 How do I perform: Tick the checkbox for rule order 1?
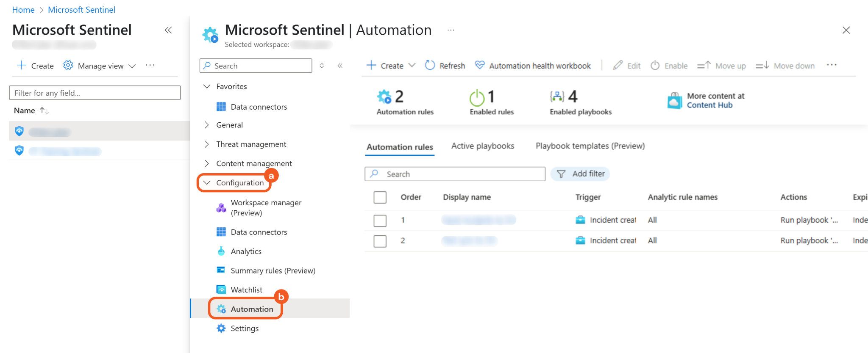point(380,221)
